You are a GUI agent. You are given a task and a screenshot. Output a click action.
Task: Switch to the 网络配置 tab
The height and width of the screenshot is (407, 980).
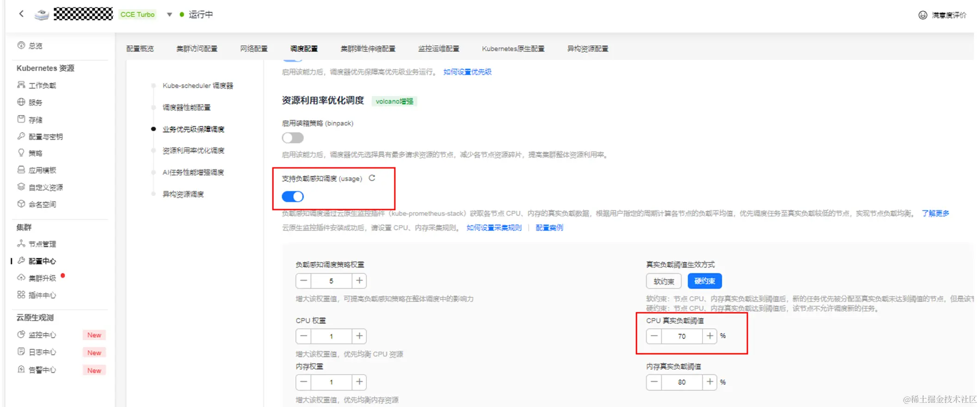[253, 49]
